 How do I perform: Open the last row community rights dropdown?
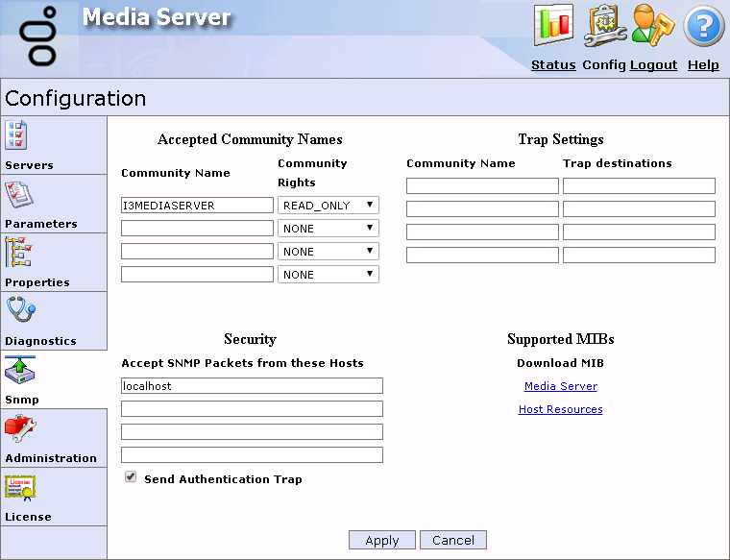coord(328,275)
